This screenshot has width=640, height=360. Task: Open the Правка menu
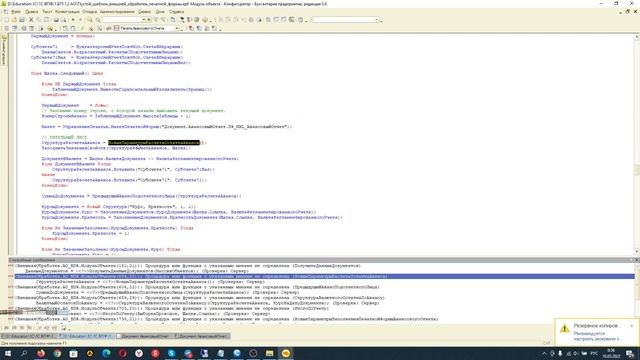32,11
